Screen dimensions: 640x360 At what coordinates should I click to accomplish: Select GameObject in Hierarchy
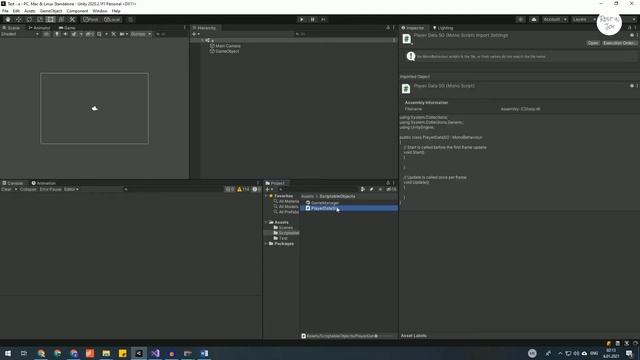[x=227, y=51]
